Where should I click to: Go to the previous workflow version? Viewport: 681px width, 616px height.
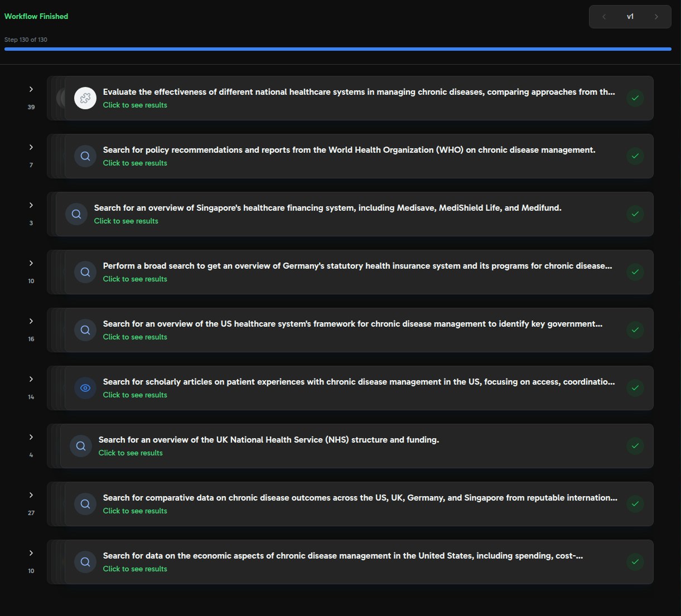point(604,17)
